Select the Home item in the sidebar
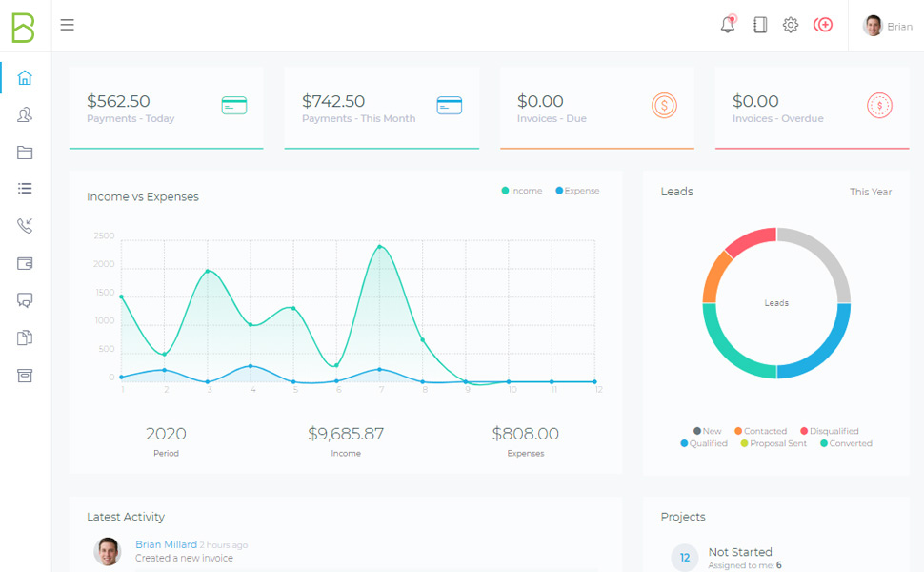This screenshot has height=572, width=924. coord(25,79)
